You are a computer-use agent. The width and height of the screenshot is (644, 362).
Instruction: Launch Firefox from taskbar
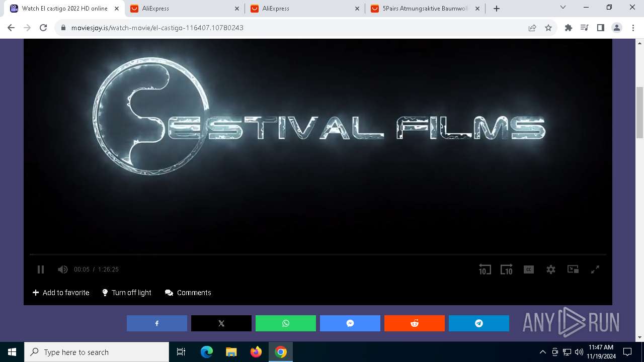tap(256, 352)
